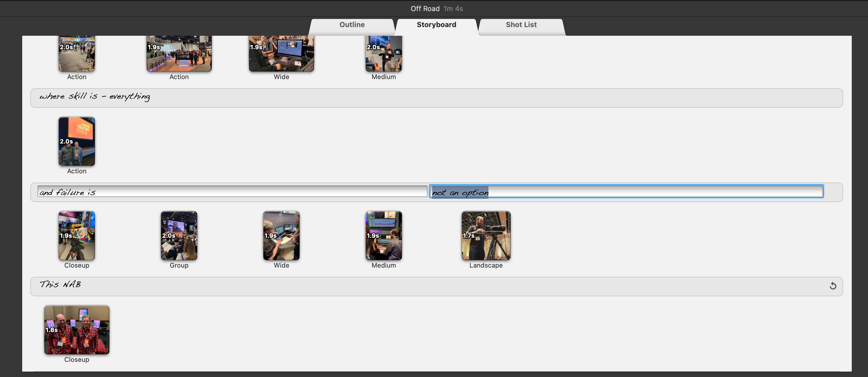Click the reset arrow icon in This NAB row
Image resolution: width=868 pixels, height=377 pixels.
(x=833, y=286)
